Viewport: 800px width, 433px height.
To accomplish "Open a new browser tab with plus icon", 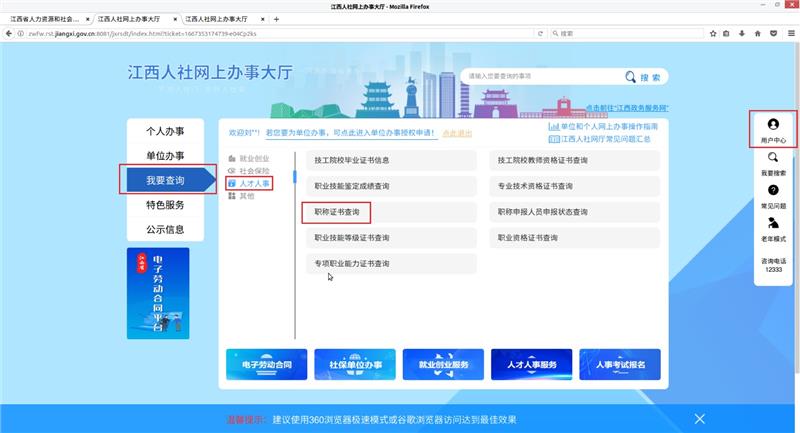I will coord(276,19).
